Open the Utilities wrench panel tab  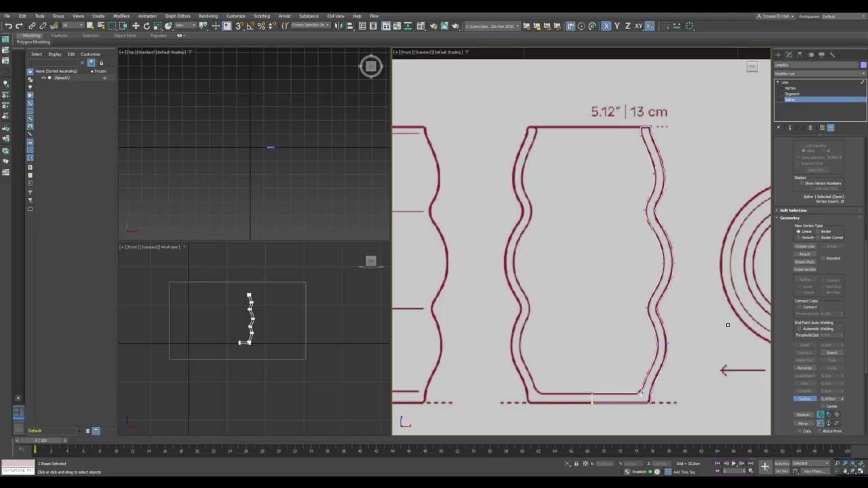tap(833, 55)
